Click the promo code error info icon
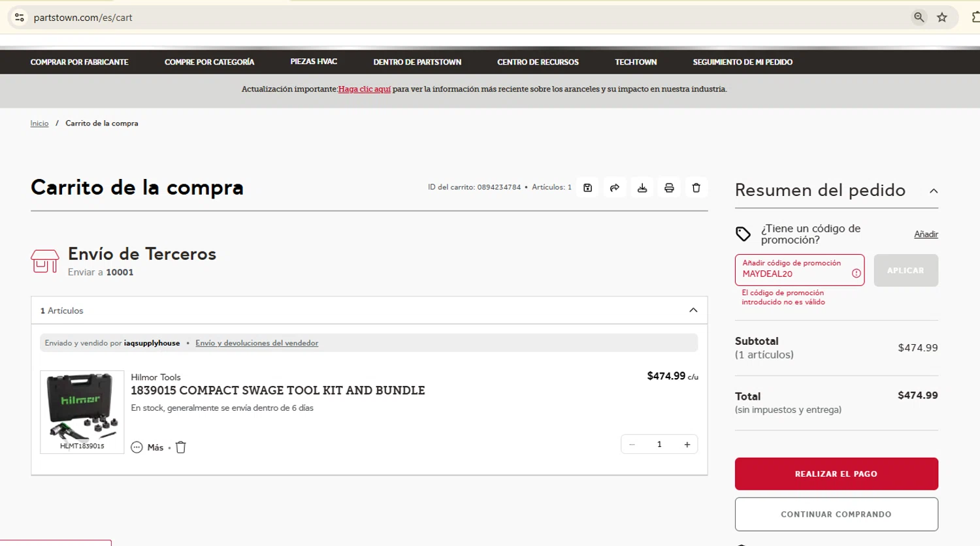 (856, 274)
